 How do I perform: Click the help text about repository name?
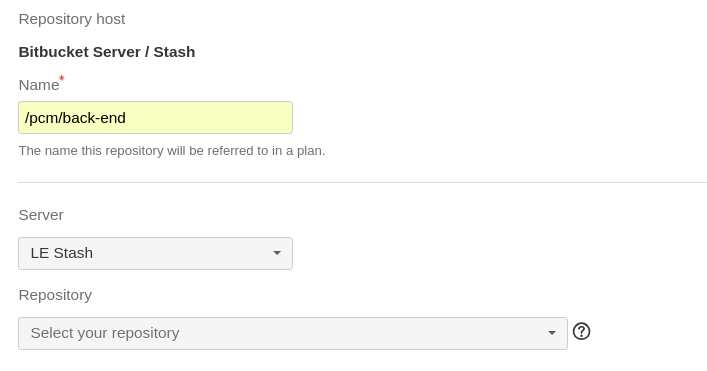(172, 151)
